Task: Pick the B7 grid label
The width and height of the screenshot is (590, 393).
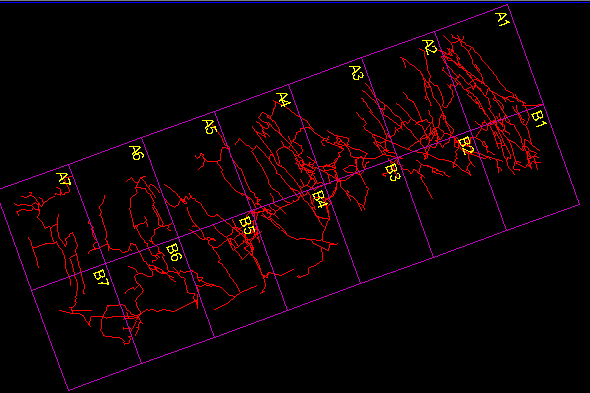Action: coord(101,278)
